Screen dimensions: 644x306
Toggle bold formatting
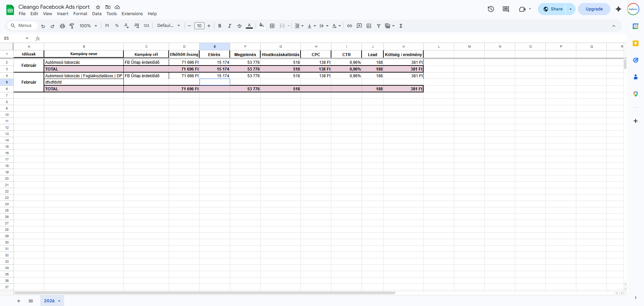[x=220, y=26]
